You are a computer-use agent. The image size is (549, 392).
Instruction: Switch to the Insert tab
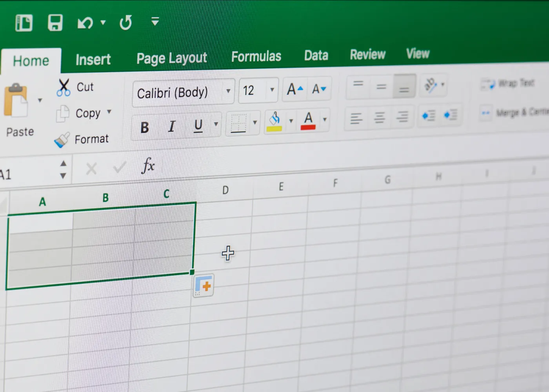pyautogui.click(x=93, y=60)
